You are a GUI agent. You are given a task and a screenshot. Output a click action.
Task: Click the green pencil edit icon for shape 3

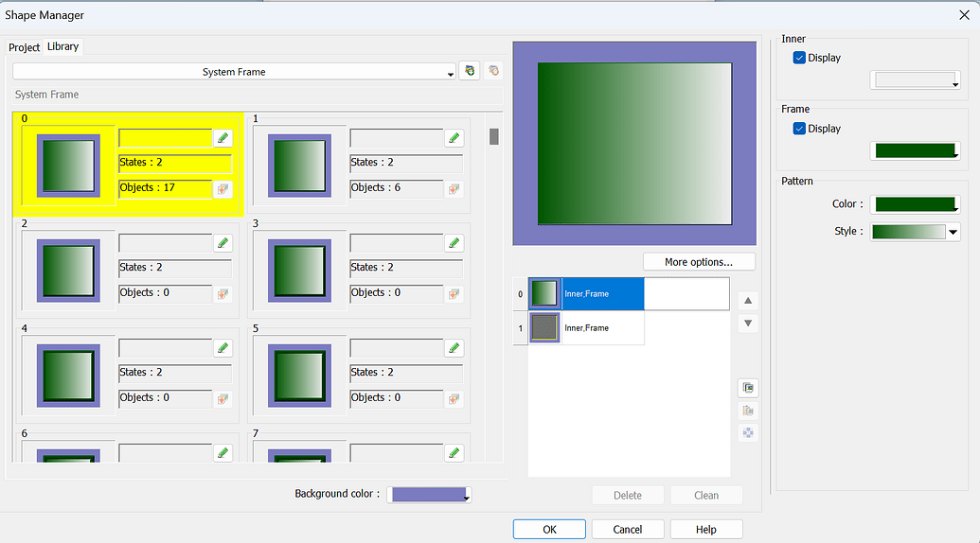pos(454,243)
